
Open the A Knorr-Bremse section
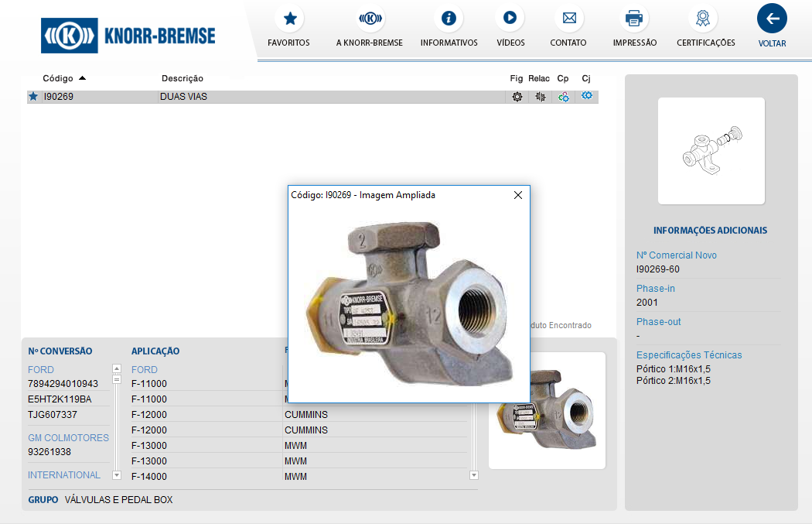tap(370, 19)
